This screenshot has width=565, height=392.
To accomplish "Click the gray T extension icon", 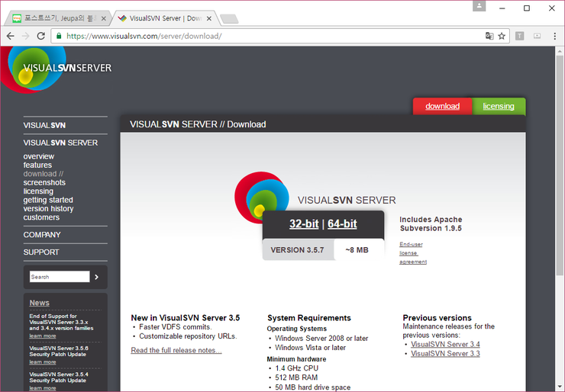I will [519, 36].
